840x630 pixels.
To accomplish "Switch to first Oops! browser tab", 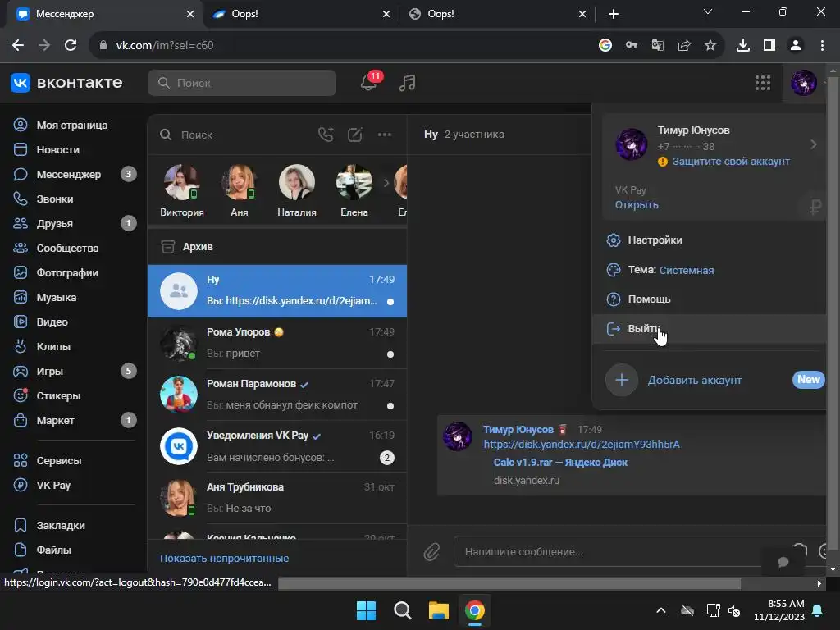I will click(x=301, y=14).
